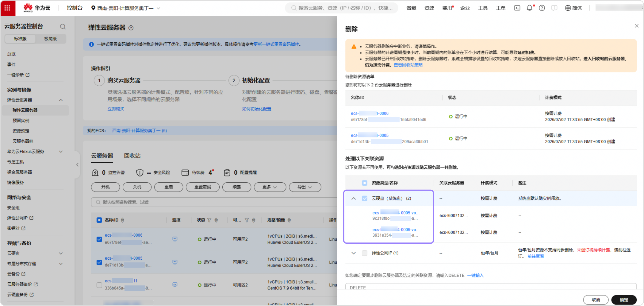The image size is (644, 306).
Task: Toggle the select-all checkbox in server table header
Action: point(99,220)
